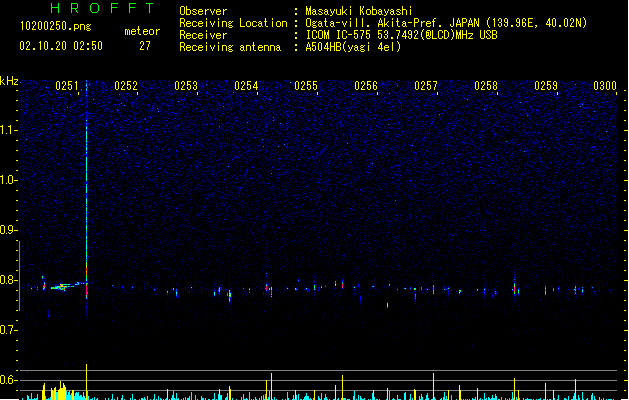Click the 0.8 kHz axis label
The height and width of the screenshot is (400, 629).
(x=8, y=280)
